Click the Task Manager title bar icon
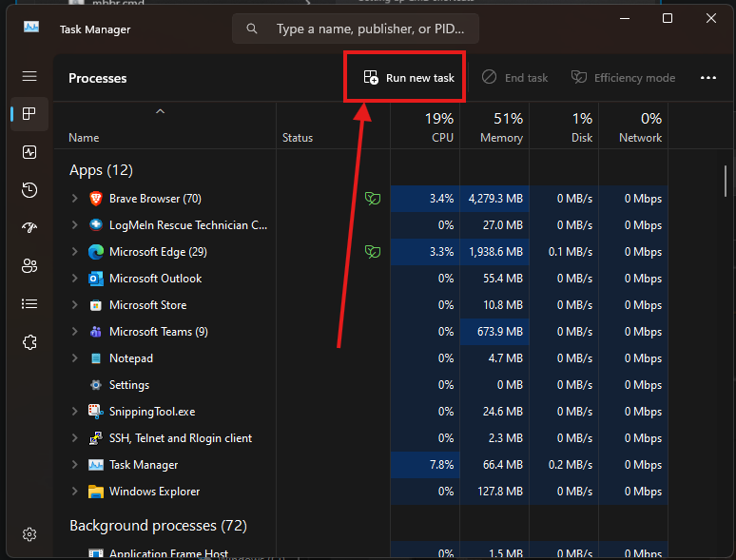Viewport: 736px width, 560px height. tap(31, 28)
